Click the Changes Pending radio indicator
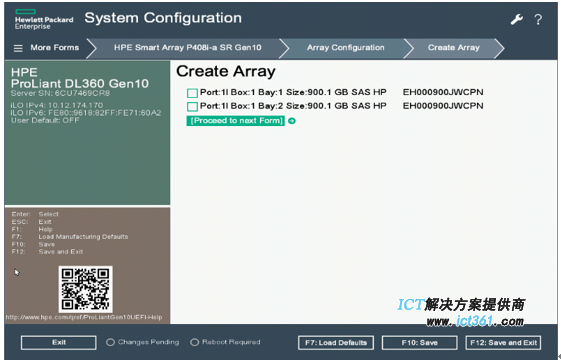This screenshot has height=362, width=561. (x=110, y=342)
